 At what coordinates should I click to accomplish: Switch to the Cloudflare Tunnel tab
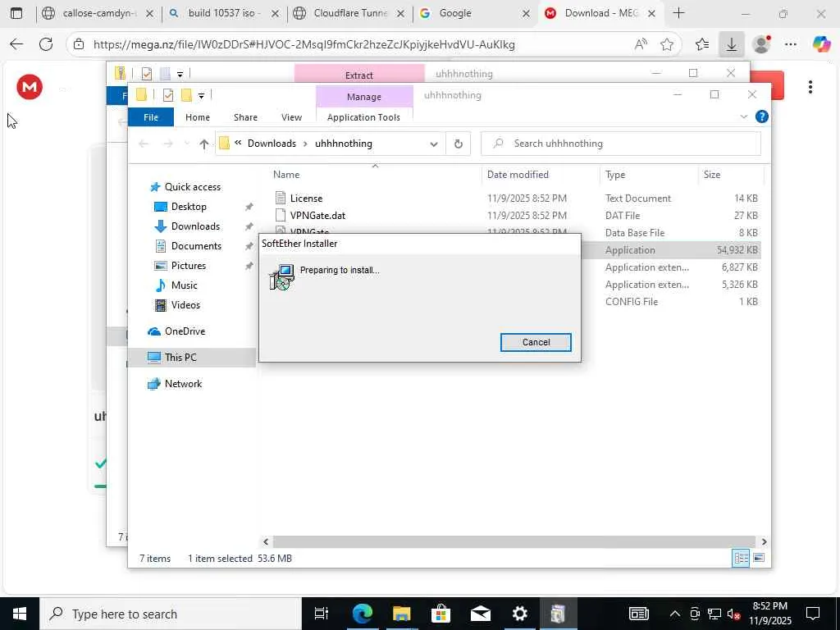349,13
